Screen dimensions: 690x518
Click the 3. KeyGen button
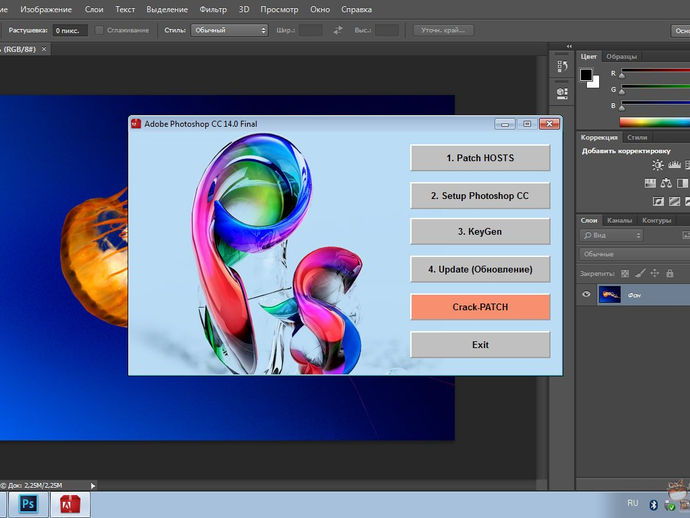coord(480,231)
